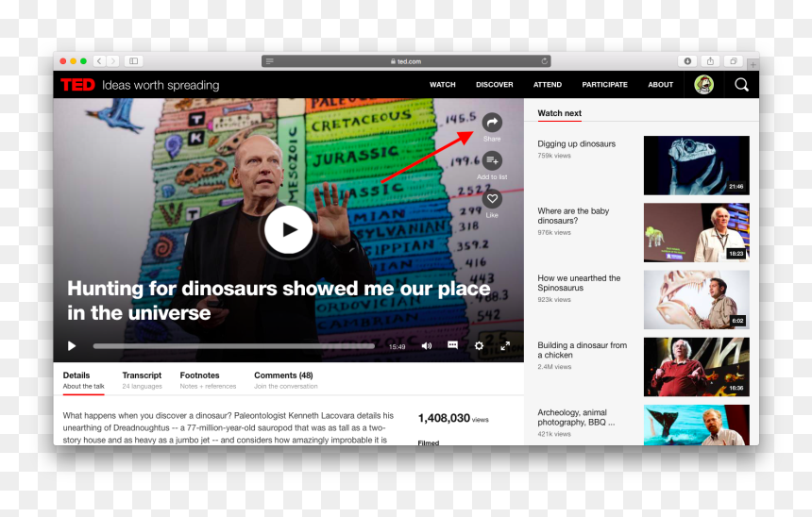The image size is (812, 517).
Task: Open Where are the baby dinosaurs? link
Action: tap(573, 216)
